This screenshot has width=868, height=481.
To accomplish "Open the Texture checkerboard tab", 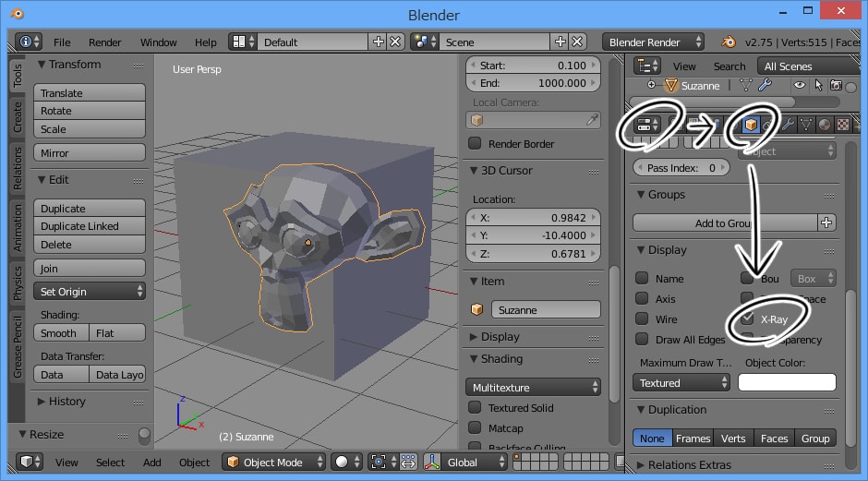I will point(842,125).
